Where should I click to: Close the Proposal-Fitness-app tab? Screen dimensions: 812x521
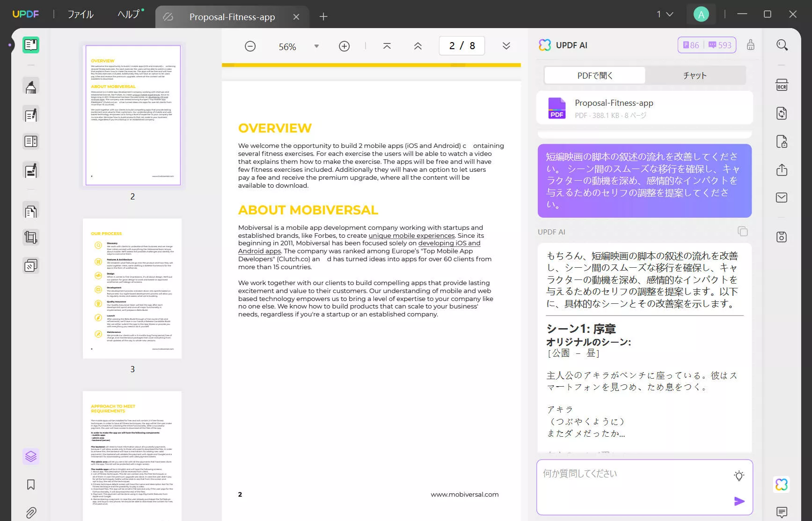(296, 17)
